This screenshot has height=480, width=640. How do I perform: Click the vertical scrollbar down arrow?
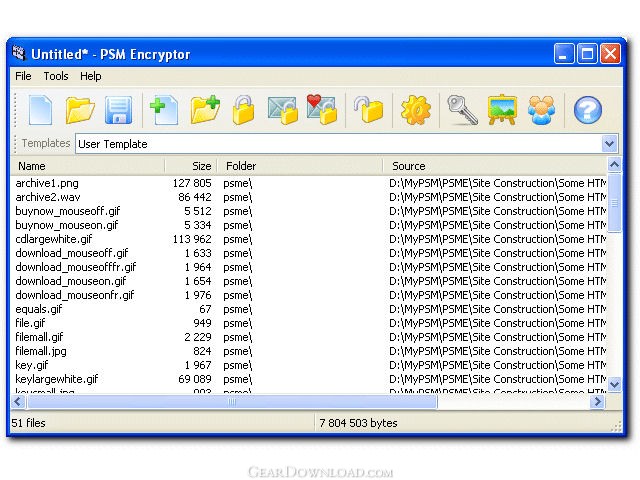pos(614,384)
